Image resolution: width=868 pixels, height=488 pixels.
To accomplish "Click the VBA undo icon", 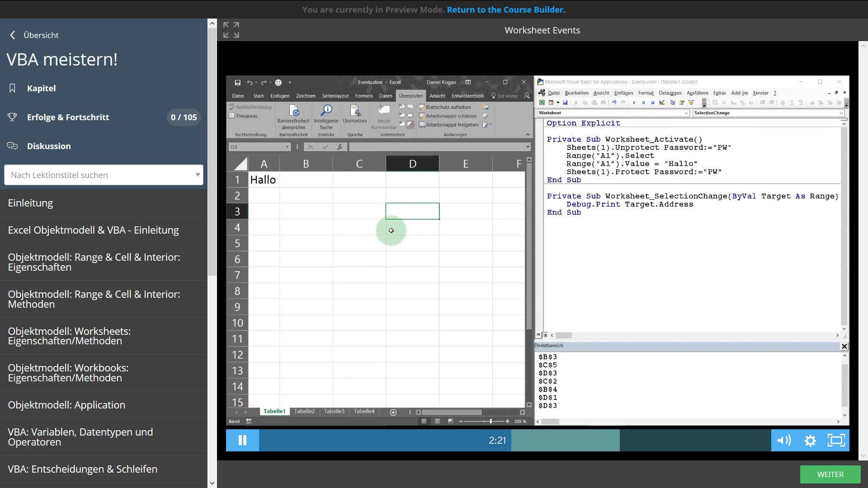I will tap(614, 103).
